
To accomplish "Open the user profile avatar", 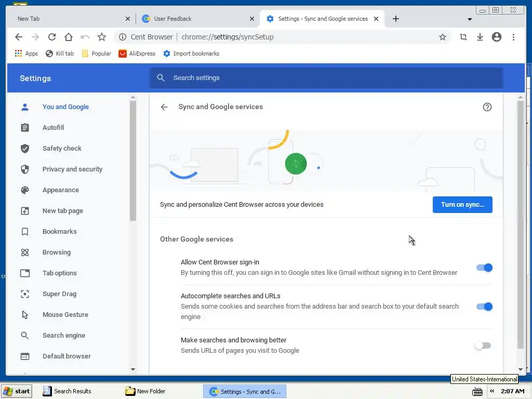I will point(496,37).
